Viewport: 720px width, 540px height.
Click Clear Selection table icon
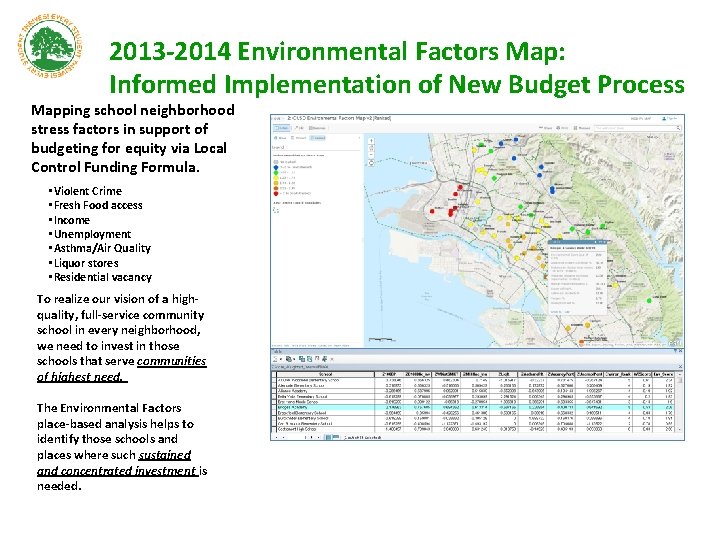tap(317, 359)
